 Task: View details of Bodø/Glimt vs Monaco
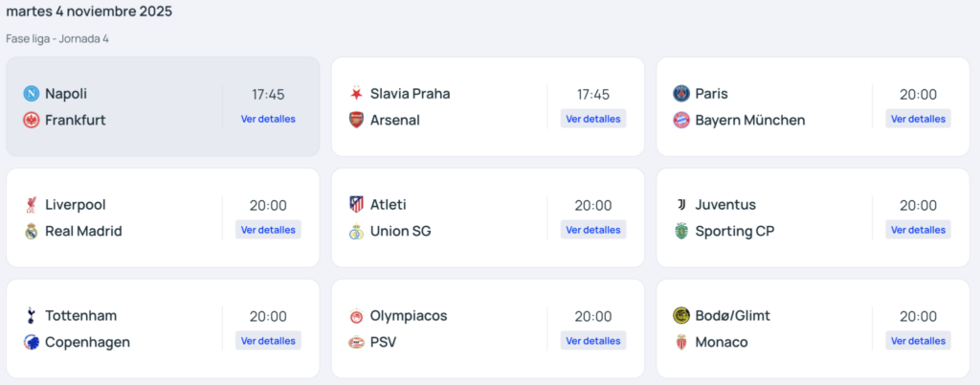coord(918,341)
